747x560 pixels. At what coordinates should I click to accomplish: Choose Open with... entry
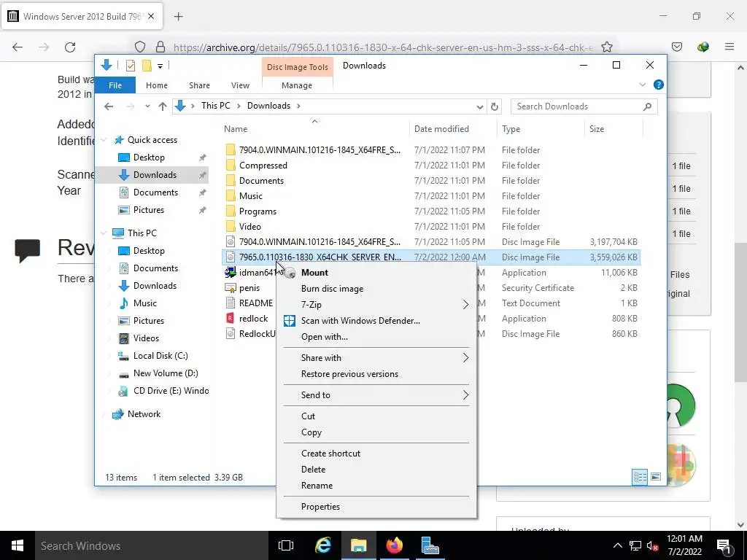[x=325, y=337]
